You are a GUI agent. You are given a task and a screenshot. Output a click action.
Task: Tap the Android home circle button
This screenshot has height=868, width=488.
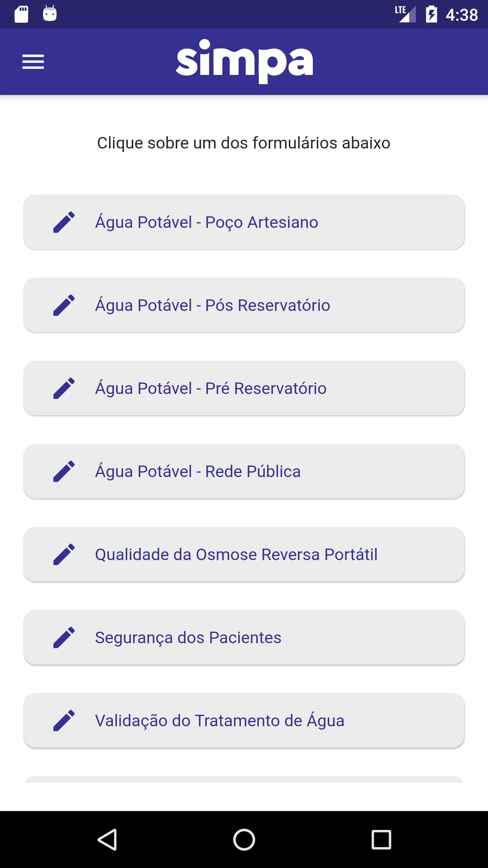[244, 840]
